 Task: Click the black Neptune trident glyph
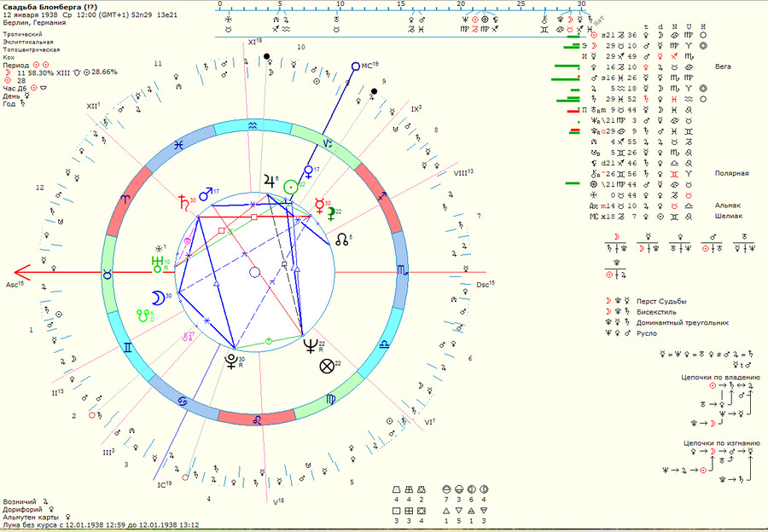[310, 345]
